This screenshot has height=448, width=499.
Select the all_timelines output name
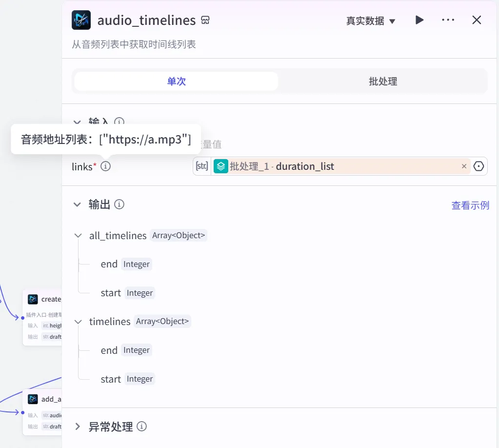click(x=118, y=236)
